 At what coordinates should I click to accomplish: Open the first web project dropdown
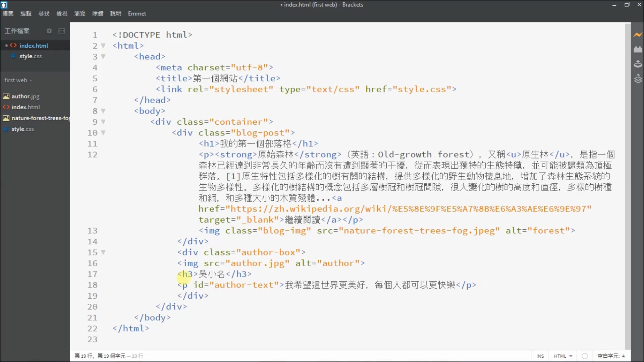coord(18,80)
